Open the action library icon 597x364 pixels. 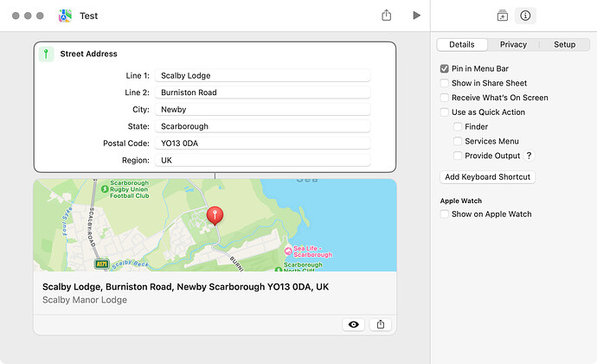502,16
